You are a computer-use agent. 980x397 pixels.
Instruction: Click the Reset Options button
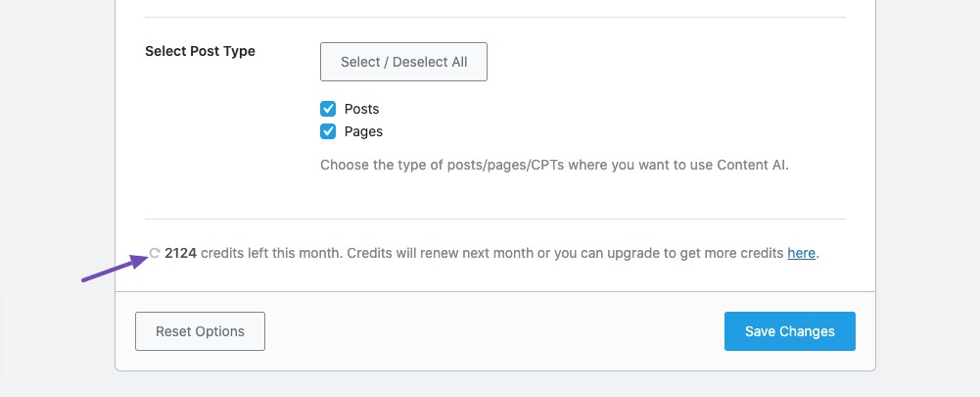click(200, 331)
